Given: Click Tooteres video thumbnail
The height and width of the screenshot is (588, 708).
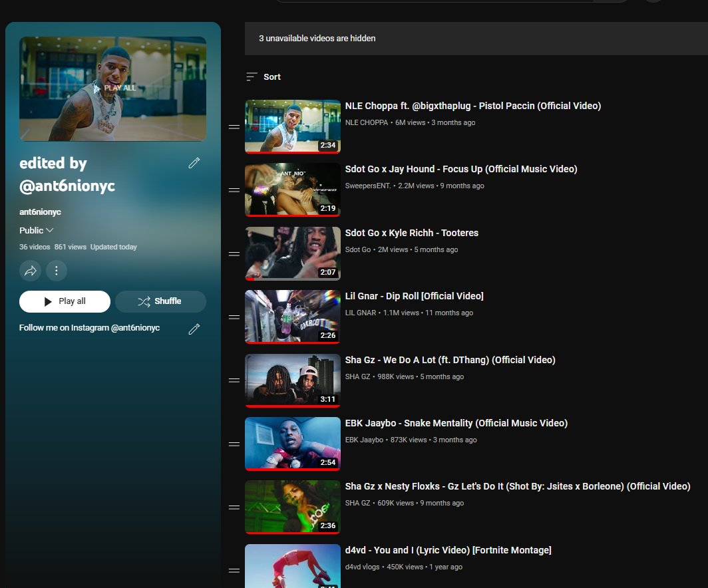Looking at the screenshot, I should pyautogui.click(x=293, y=253).
